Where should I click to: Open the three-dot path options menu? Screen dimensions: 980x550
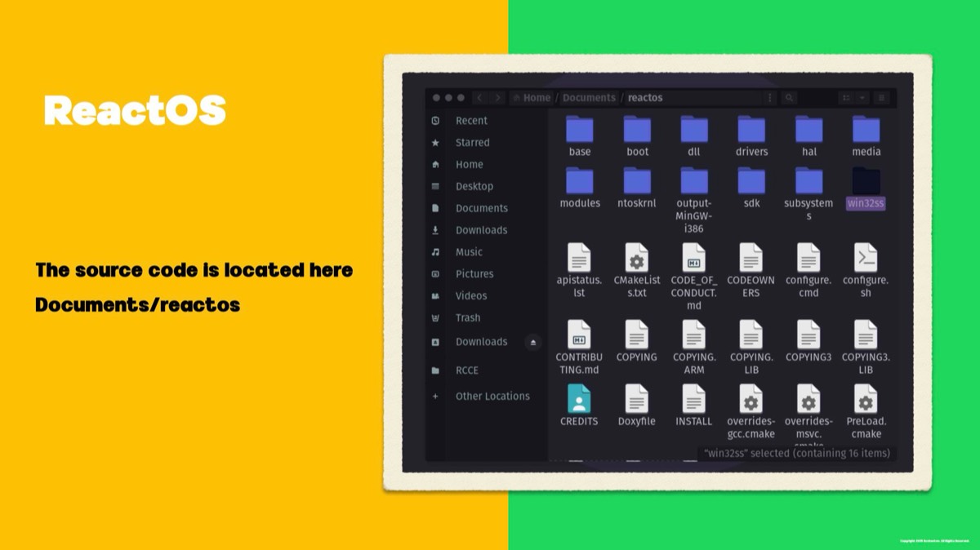(769, 98)
